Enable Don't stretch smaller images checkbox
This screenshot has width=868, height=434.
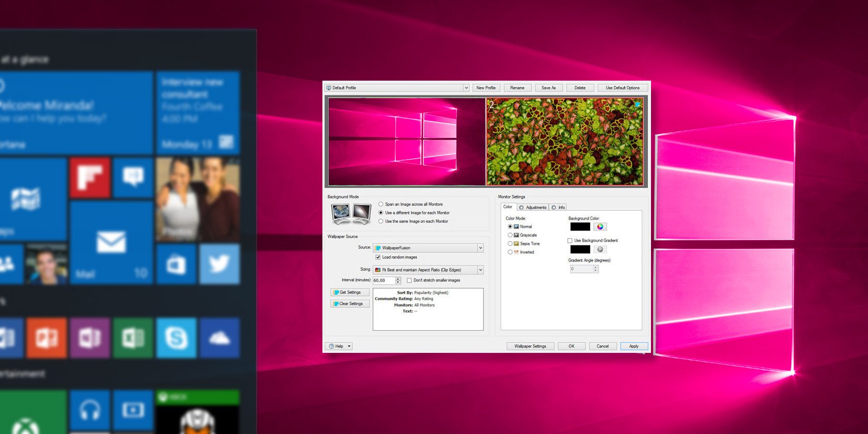coord(409,281)
